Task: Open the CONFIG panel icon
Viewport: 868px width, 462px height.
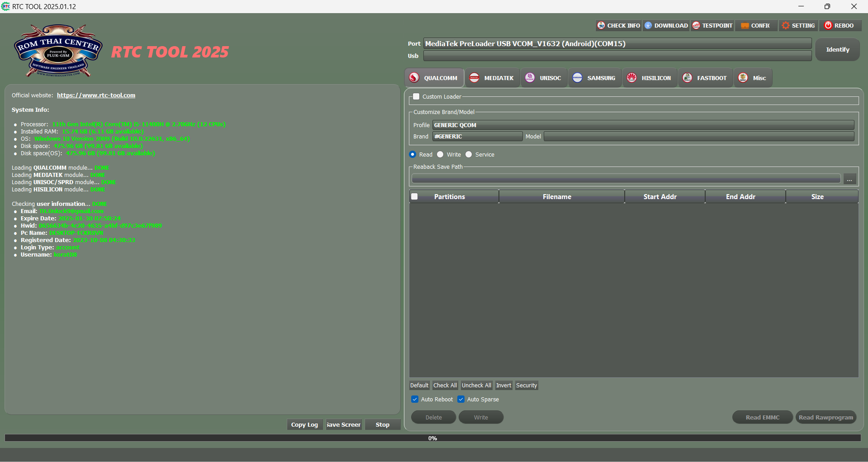Action: [745, 26]
